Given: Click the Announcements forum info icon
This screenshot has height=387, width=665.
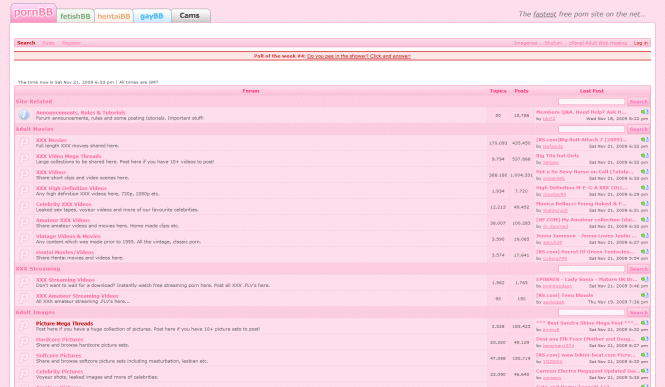Looking at the screenshot, I should coord(24,115).
